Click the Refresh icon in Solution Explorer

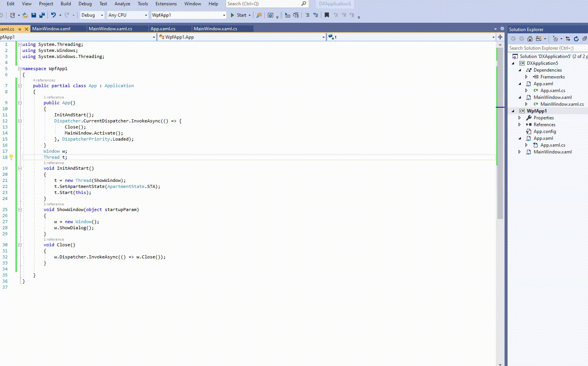[x=576, y=39]
